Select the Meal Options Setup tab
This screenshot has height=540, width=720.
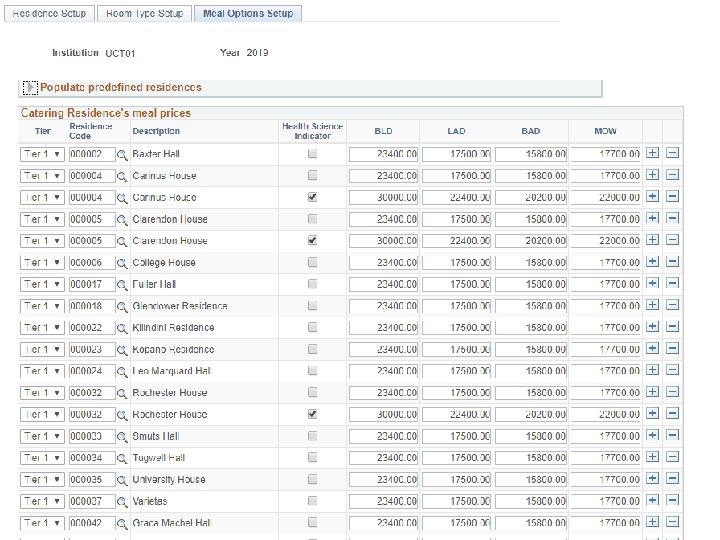coord(248,14)
